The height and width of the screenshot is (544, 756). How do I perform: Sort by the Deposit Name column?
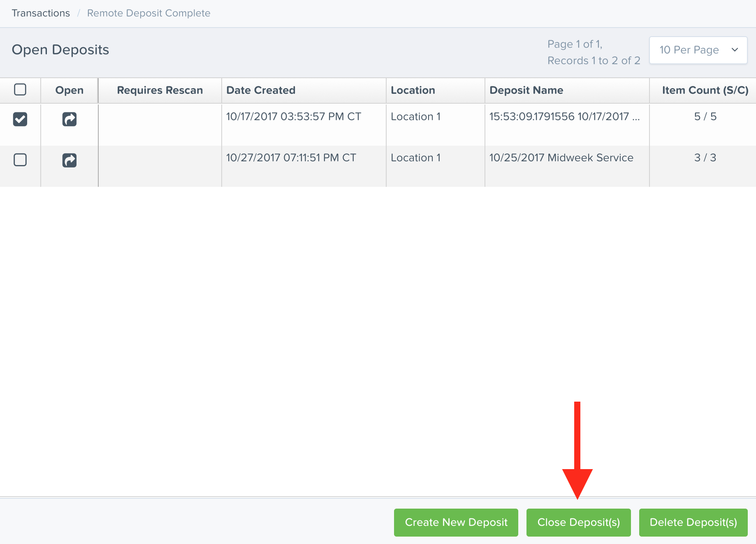click(x=526, y=90)
